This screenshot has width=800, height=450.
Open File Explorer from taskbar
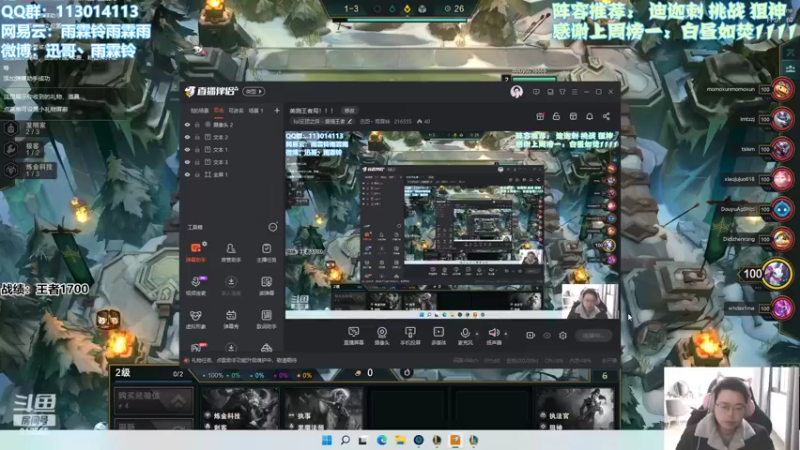(400, 440)
